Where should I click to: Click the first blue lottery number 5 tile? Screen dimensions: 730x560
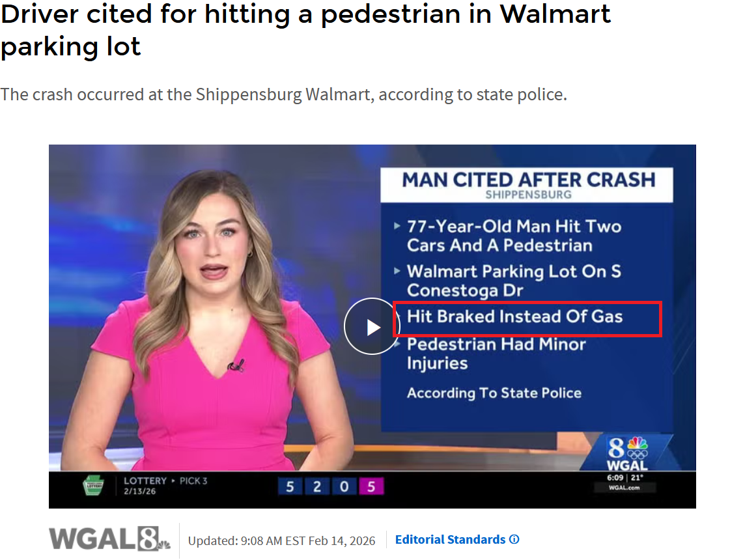click(290, 487)
